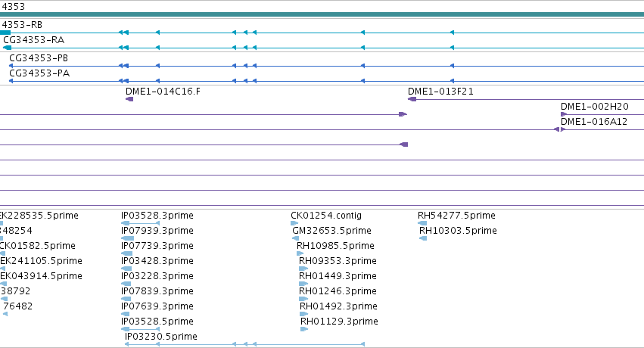644x348 pixels.
Task: Select the EK241105.5prime EST label
Action: click(41, 261)
